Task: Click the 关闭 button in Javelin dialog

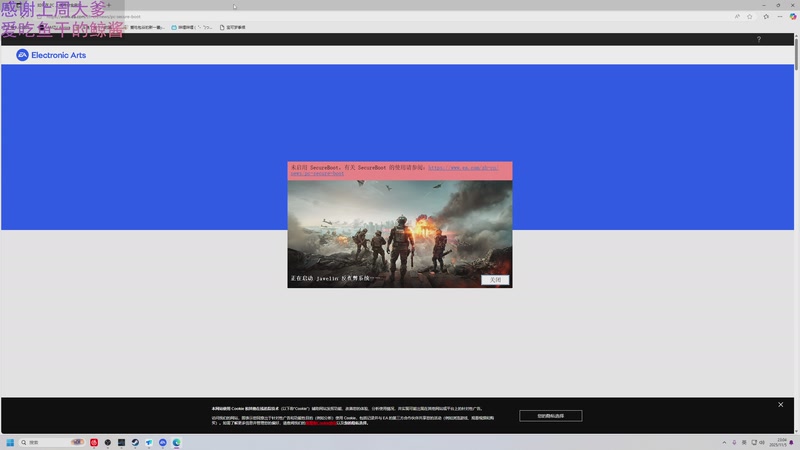Action: click(495, 280)
